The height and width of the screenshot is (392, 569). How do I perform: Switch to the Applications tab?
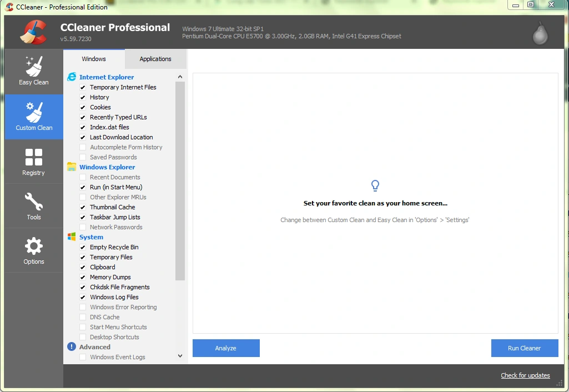[155, 59]
